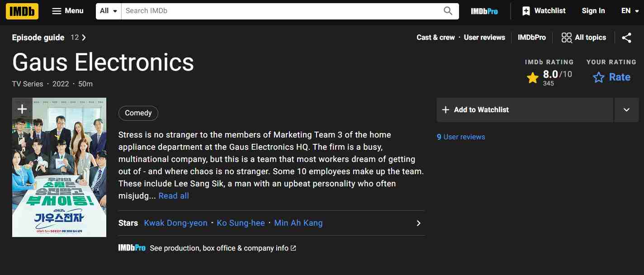The image size is (644, 275).
Task: Go to the IMDb home logo
Action: (x=22, y=11)
